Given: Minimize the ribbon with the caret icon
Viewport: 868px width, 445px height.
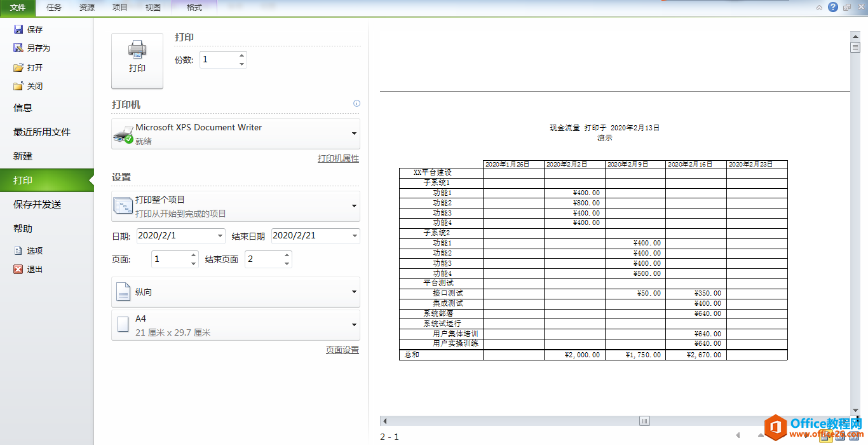Looking at the screenshot, I should [x=819, y=8].
